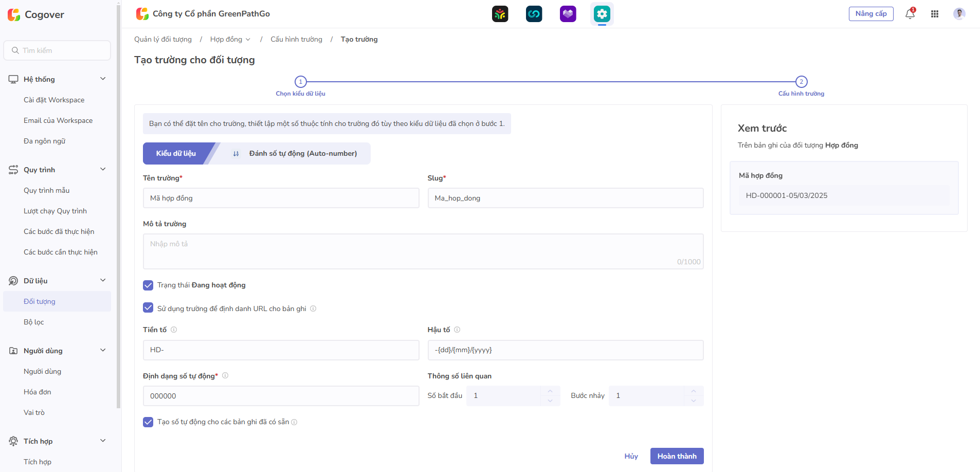Collapse the Hệ thống sidebar section
This screenshot has width=980, height=472.
point(103,79)
